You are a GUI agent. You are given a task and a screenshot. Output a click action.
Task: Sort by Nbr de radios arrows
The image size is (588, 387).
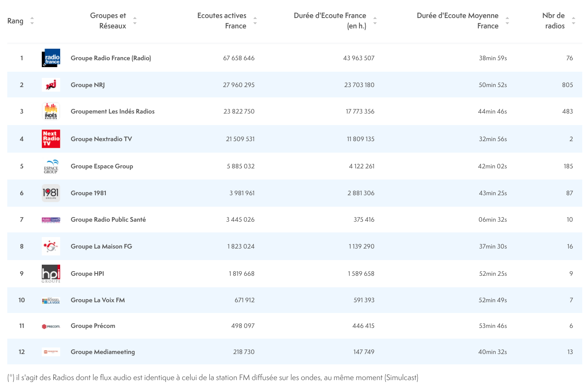point(573,21)
